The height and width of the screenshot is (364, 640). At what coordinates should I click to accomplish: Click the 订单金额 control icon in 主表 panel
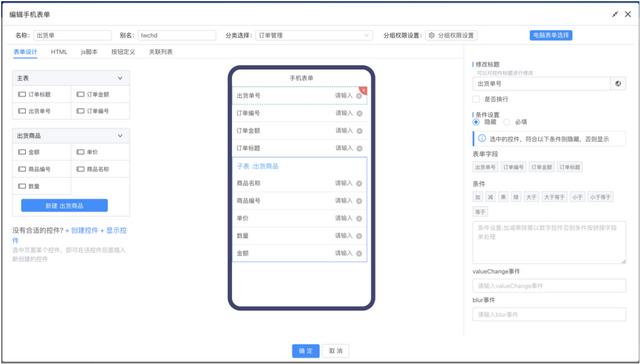[80, 94]
